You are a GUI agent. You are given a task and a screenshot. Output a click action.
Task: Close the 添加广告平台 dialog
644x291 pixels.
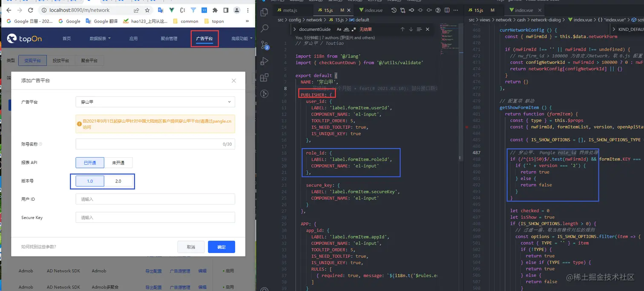point(234,81)
